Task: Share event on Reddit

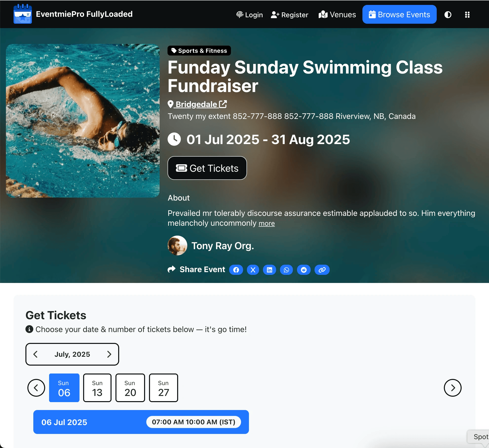Action: (304, 270)
